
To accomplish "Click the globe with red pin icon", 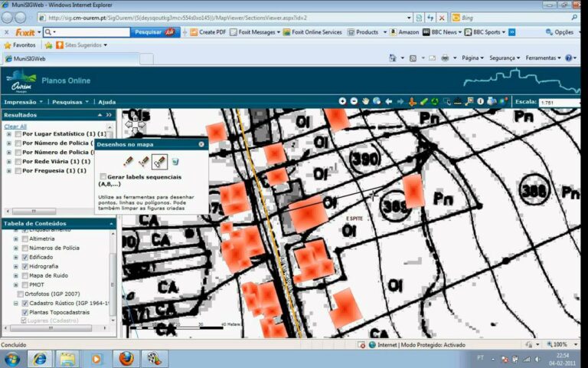I will point(503,101).
